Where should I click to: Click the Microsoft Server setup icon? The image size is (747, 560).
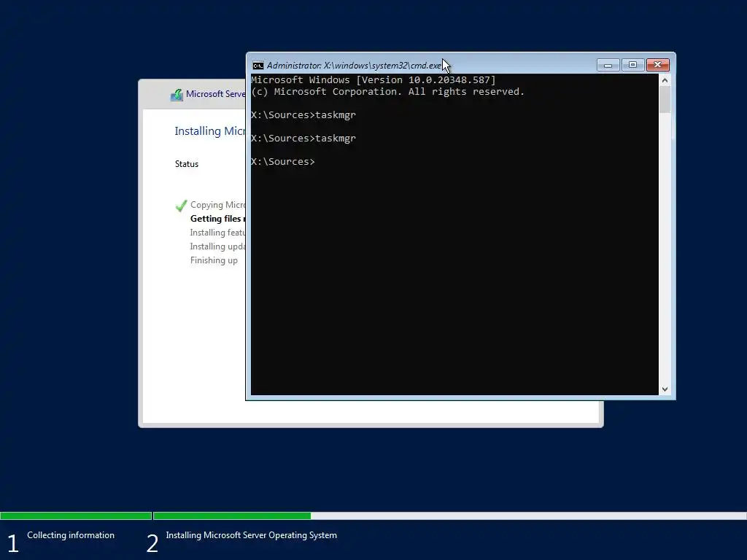[x=177, y=95]
